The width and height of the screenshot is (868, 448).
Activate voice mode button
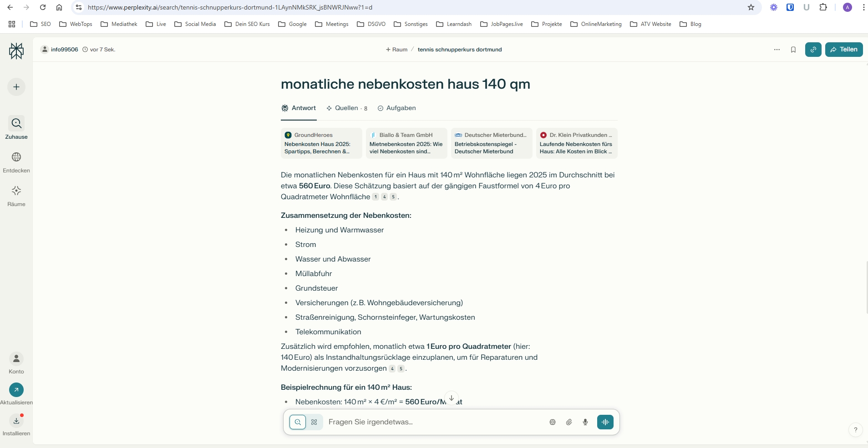605,422
